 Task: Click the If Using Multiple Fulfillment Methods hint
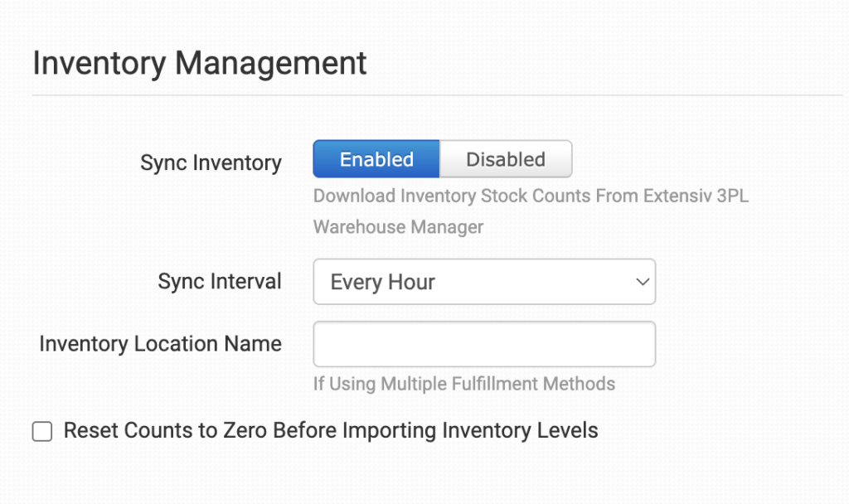(463, 384)
